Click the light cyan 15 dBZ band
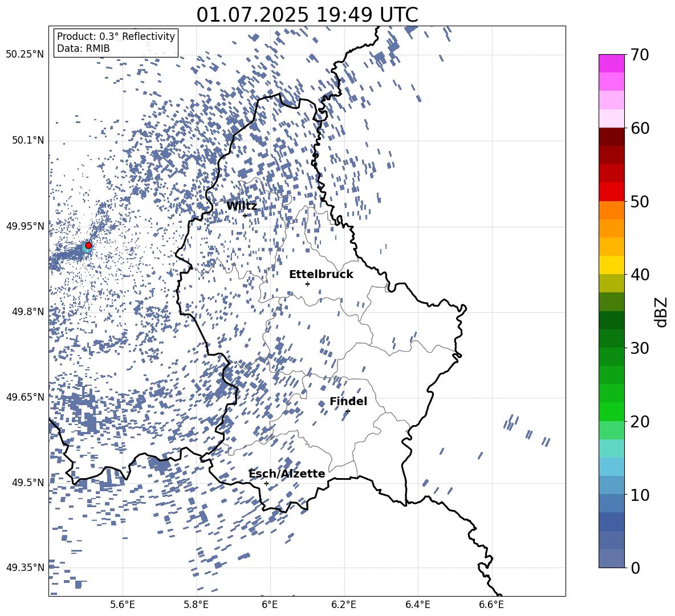The image size is (675, 616). (611, 448)
